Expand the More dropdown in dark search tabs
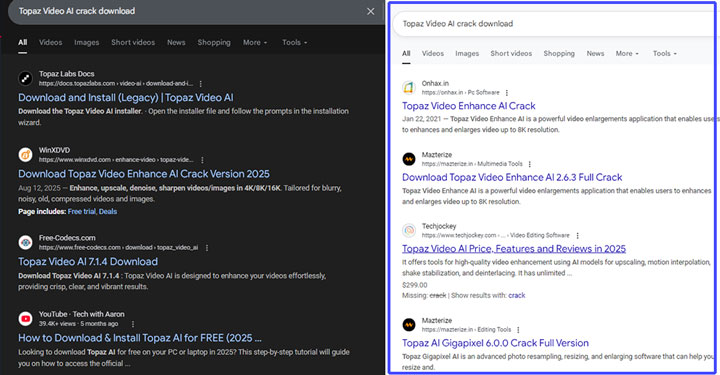Image resolution: width=720 pixels, height=375 pixels. click(255, 42)
